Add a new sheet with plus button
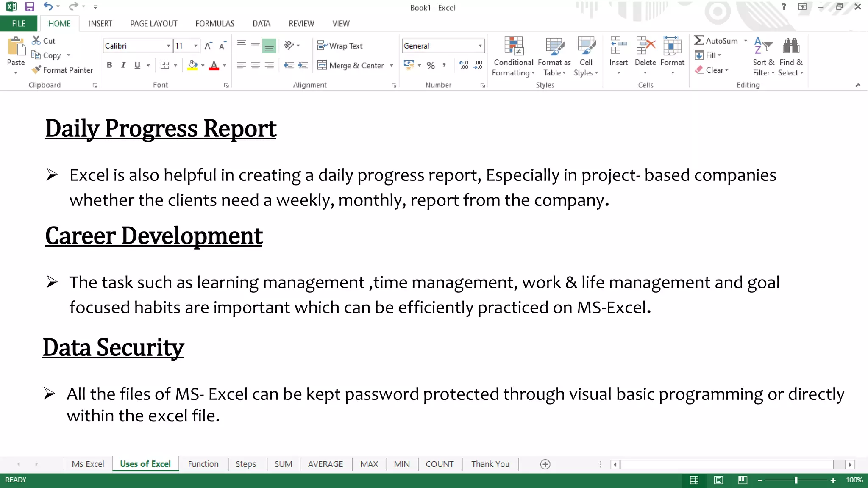This screenshot has height=488, width=868. (545, 464)
